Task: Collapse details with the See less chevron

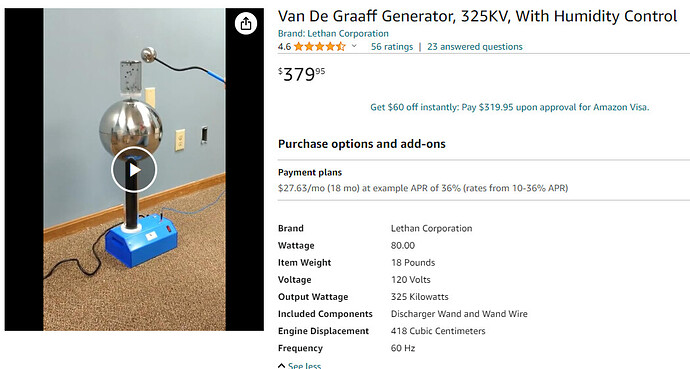Action: pos(282,365)
